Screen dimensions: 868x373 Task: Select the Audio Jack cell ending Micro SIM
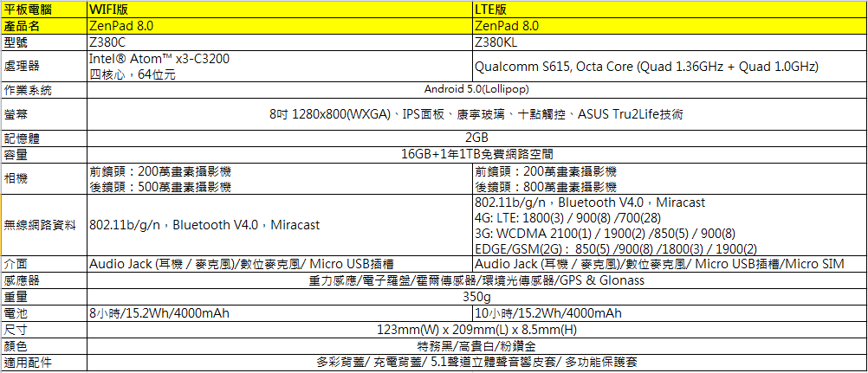pyautogui.click(x=669, y=265)
